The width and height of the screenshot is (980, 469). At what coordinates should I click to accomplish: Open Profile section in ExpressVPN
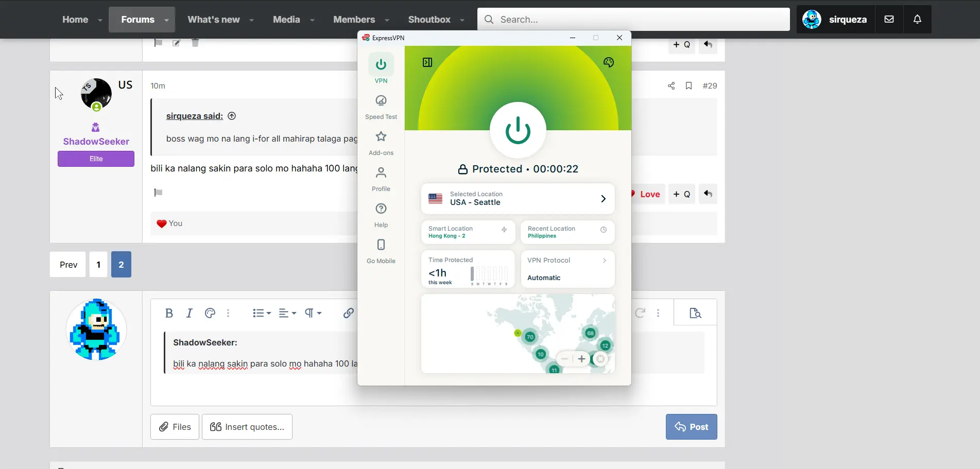click(x=381, y=179)
